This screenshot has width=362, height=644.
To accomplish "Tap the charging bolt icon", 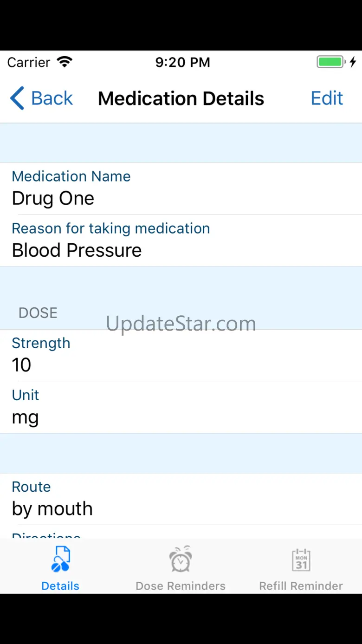I will [353, 62].
